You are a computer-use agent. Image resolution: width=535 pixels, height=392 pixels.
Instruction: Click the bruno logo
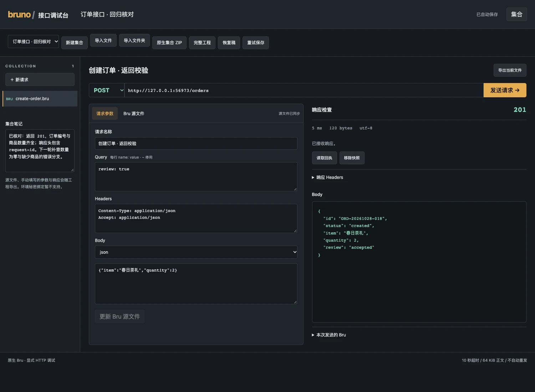click(19, 15)
